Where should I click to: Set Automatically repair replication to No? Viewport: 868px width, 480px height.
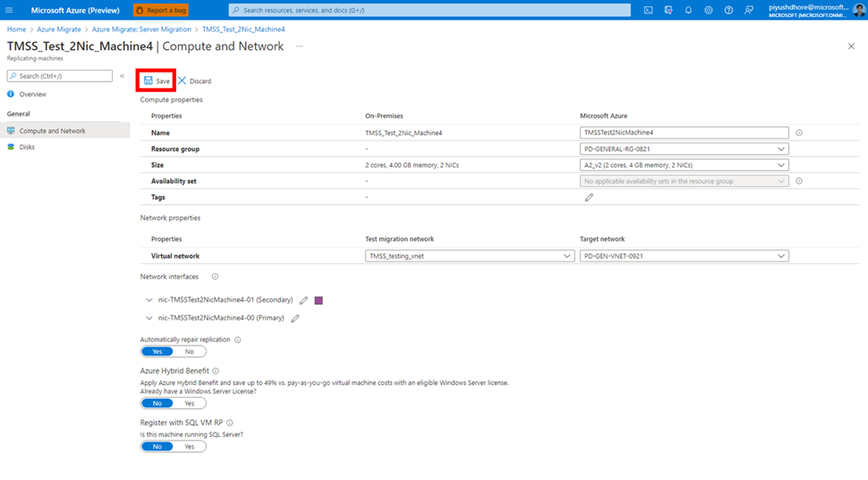tap(190, 351)
